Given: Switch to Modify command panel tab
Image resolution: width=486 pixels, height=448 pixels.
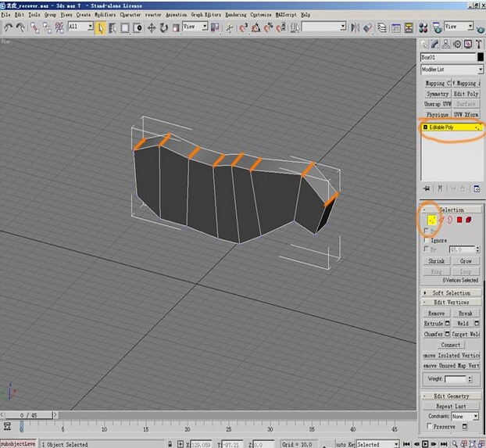Looking at the screenshot, I should pos(435,45).
